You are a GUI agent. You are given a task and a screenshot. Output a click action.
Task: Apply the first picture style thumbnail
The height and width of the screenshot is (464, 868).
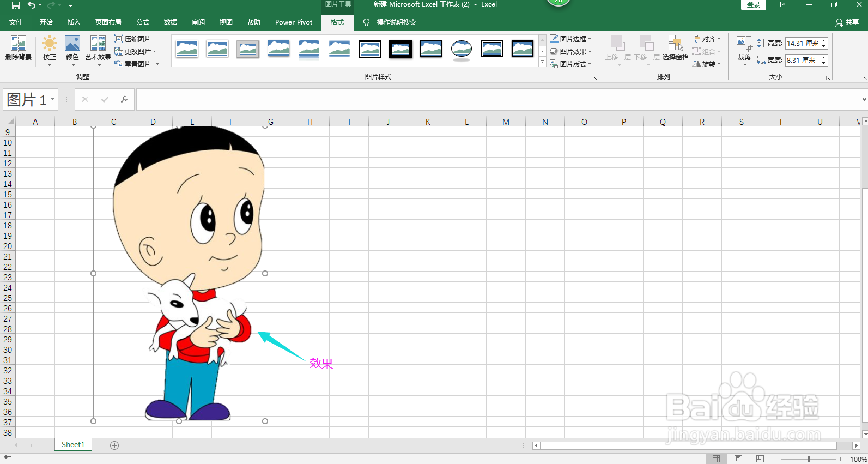click(187, 49)
